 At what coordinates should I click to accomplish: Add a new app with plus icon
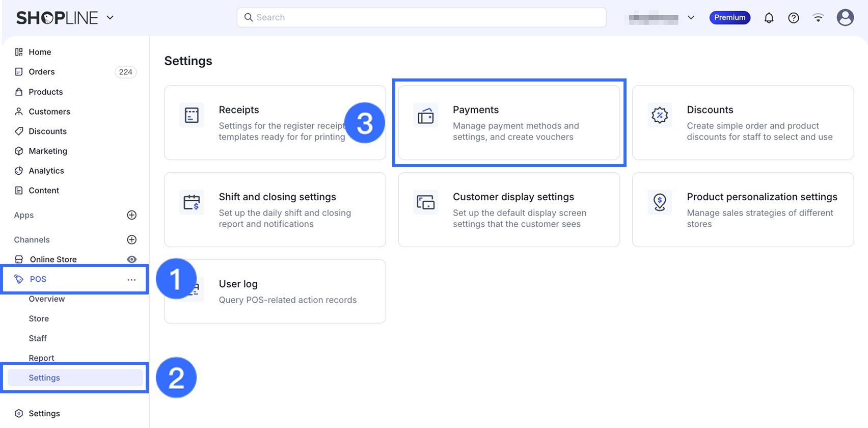point(131,215)
